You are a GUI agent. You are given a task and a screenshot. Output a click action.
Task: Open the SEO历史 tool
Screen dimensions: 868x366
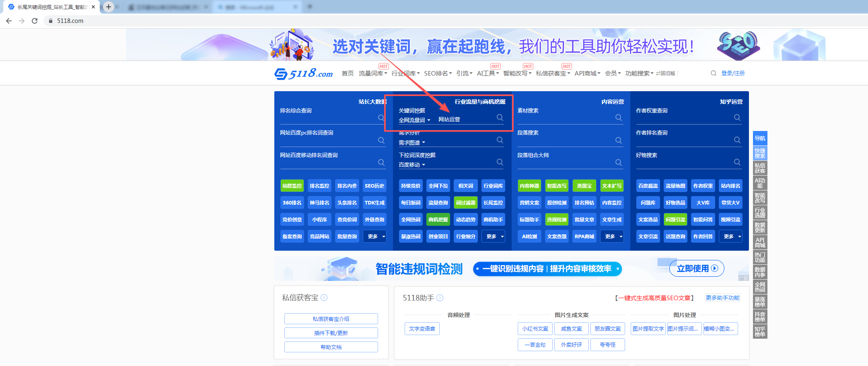pos(374,185)
